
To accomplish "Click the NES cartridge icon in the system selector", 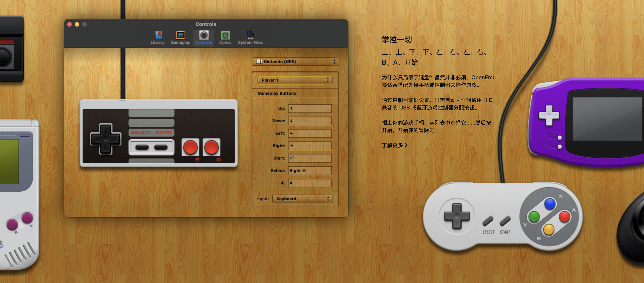I will [x=259, y=62].
